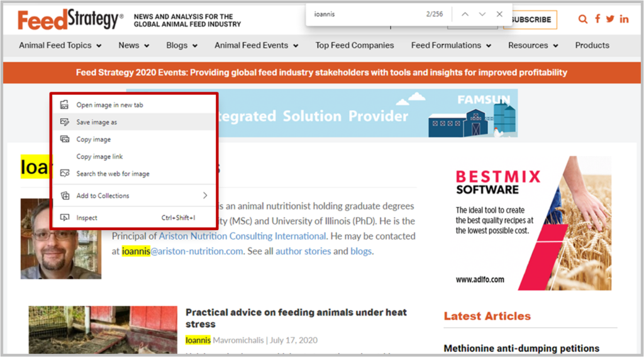Expand the Animal Feed Events dropdown arrow
644x357 pixels.
pos(296,46)
